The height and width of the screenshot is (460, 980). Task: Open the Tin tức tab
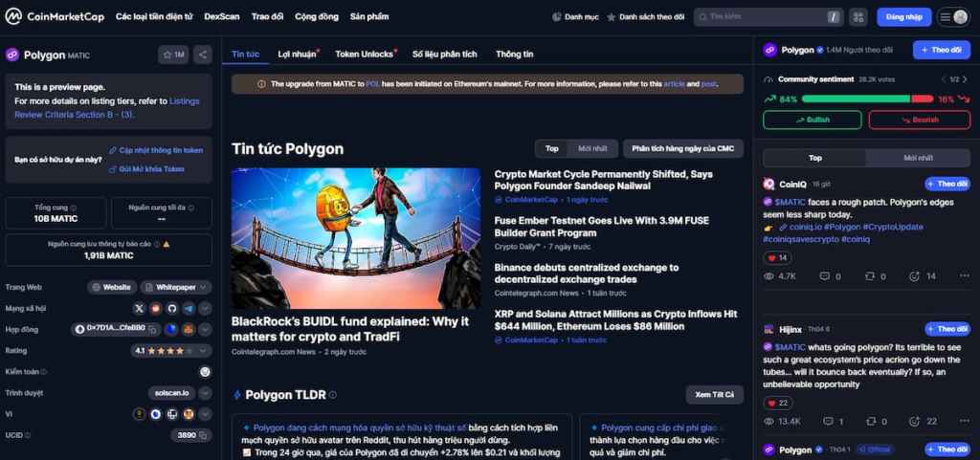pyautogui.click(x=246, y=55)
